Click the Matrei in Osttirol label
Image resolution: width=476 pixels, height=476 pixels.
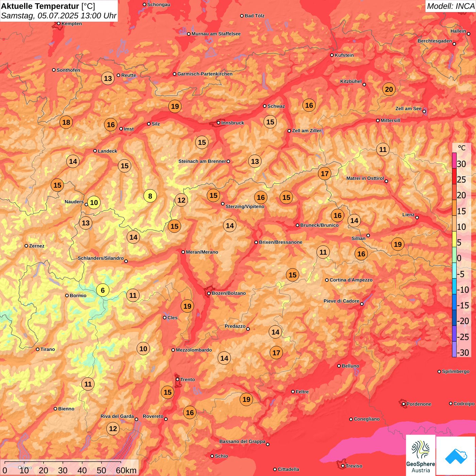pyautogui.click(x=365, y=178)
